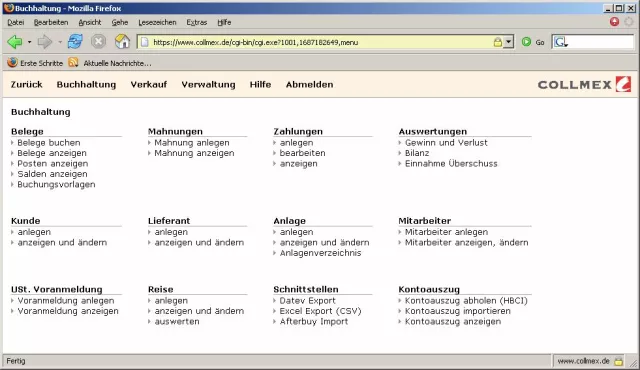The height and width of the screenshot is (370, 640).
Task: Click the Collmex logo
Action: coord(584,84)
